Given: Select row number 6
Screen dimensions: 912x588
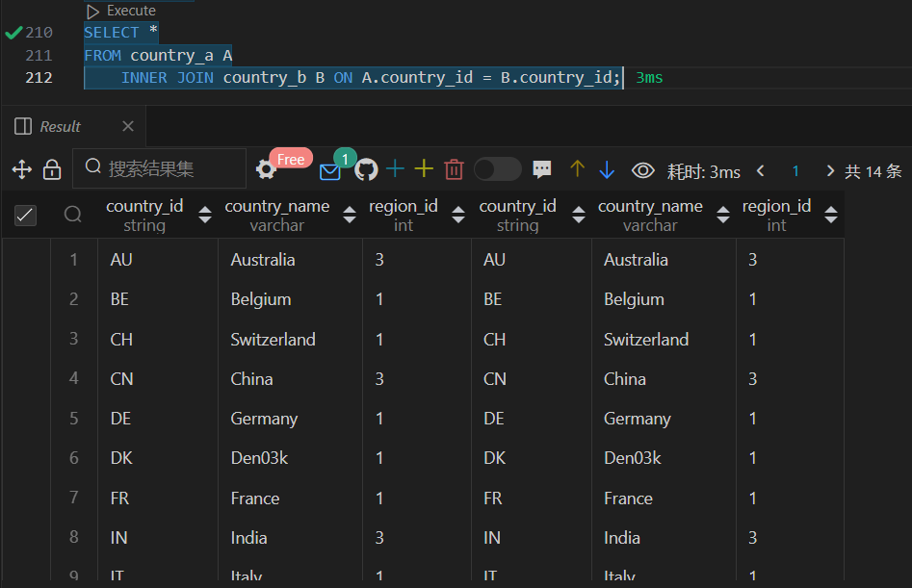Looking at the screenshot, I should pos(74,458).
